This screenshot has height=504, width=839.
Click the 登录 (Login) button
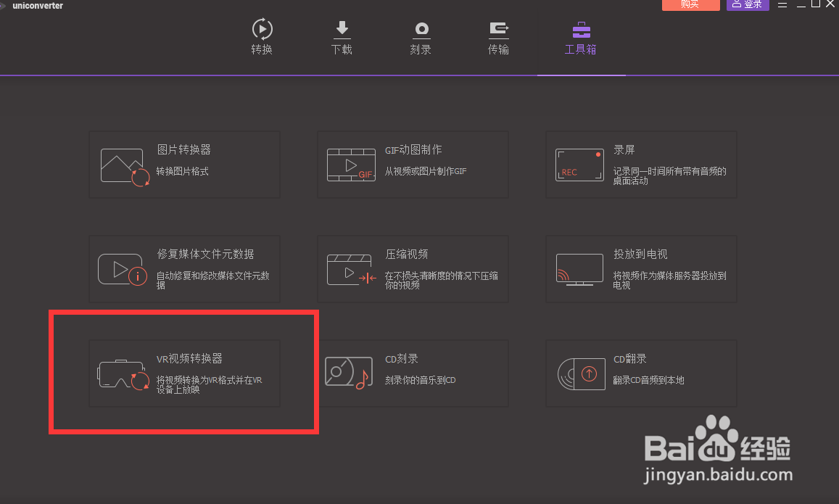[748, 4]
